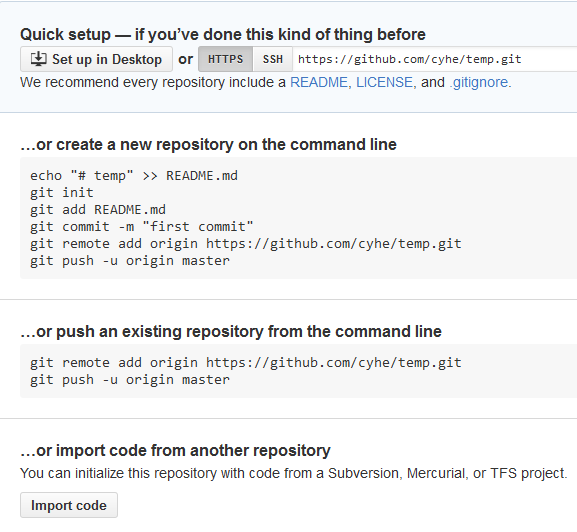The width and height of the screenshot is (577, 532).
Task: Click the import code from another repository heading
Action: pyautogui.click(x=176, y=451)
